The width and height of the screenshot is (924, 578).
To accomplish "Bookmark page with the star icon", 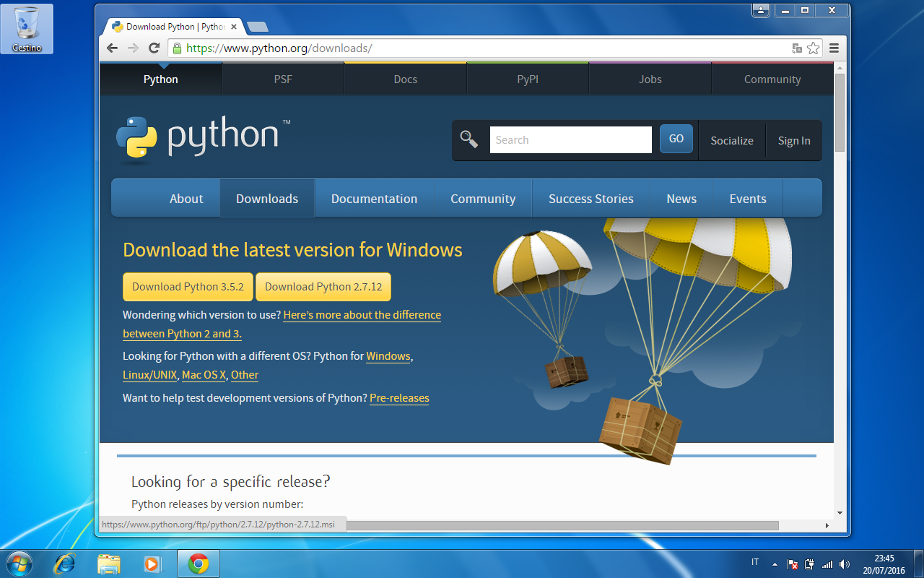I will tap(814, 48).
